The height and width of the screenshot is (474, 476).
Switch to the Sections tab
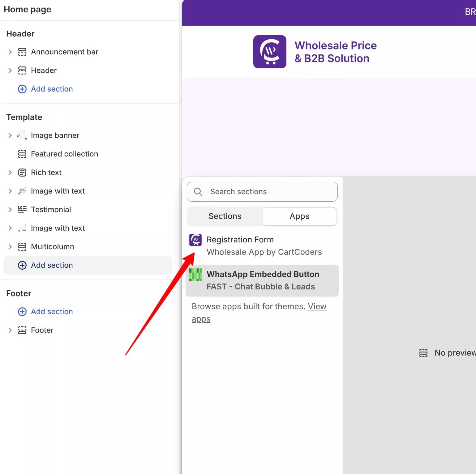click(225, 216)
